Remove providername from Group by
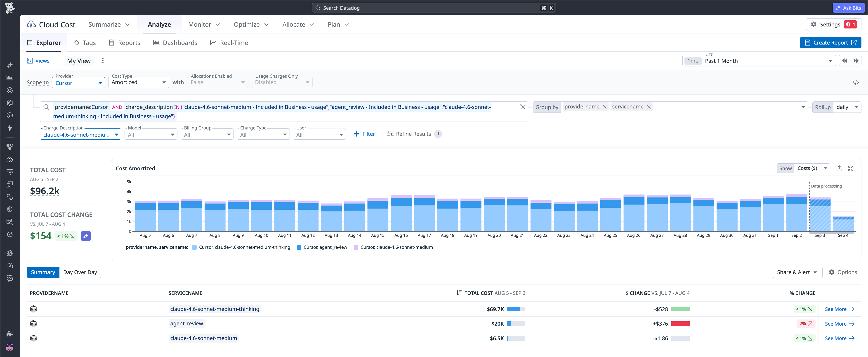The height and width of the screenshot is (357, 868). click(604, 107)
